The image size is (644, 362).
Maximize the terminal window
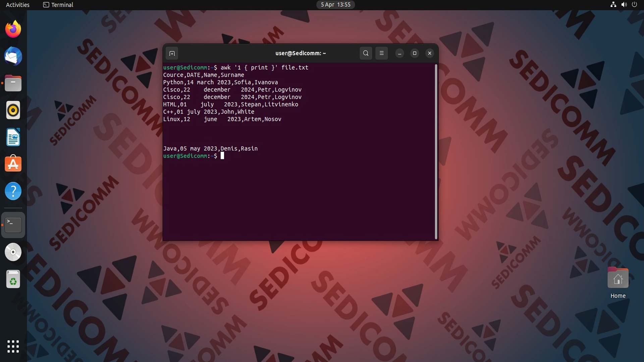[415, 53]
